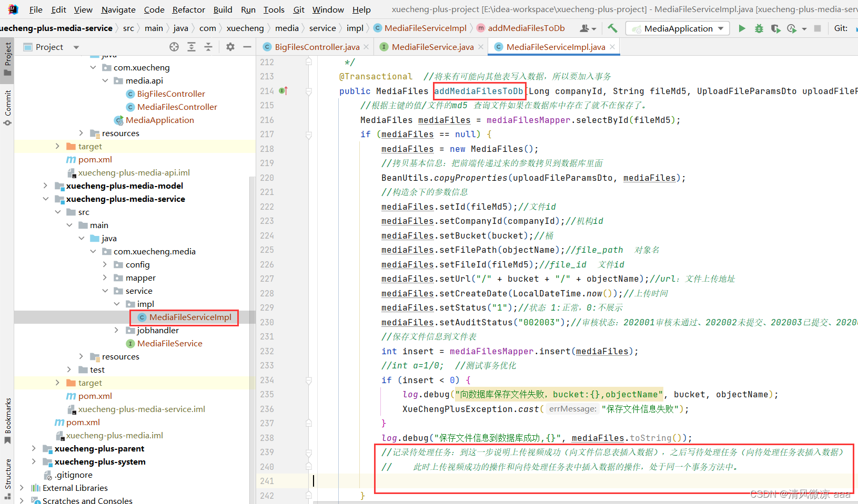Close the MediaFileService.java tab
The image size is (858, 504).
[x=481, y=47]
